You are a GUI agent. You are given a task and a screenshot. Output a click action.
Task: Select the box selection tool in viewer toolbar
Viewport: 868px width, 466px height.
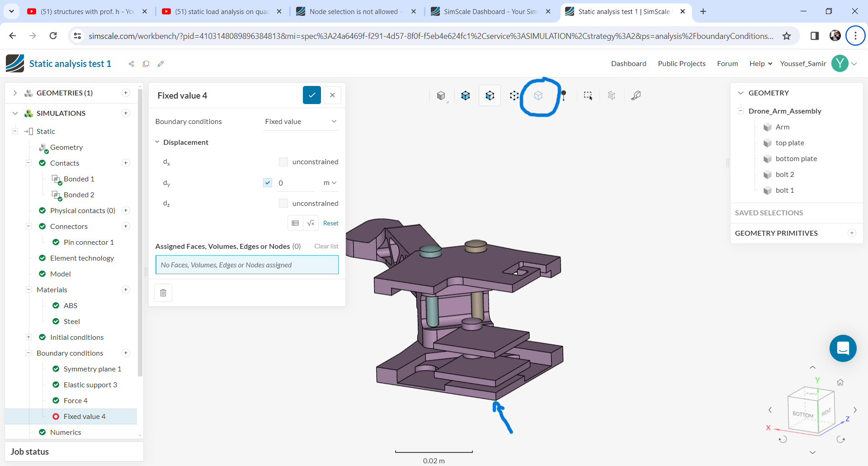(587, 95)
